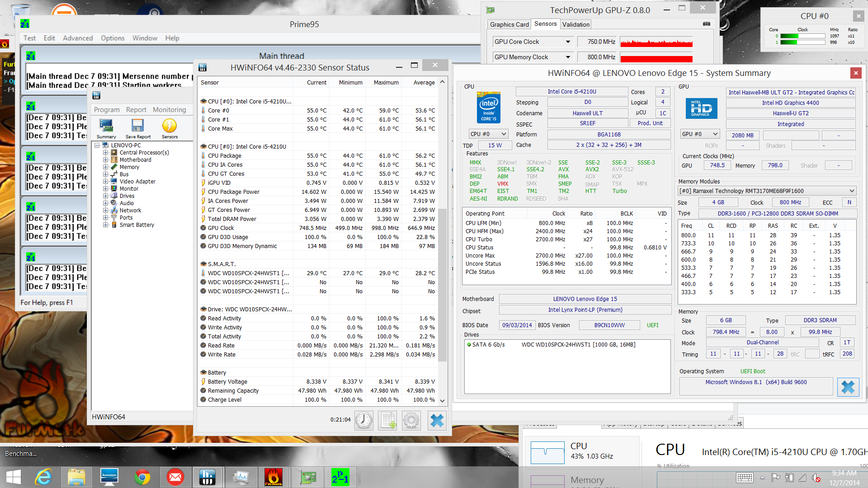The width and height of the screenshot is (868, 488).
Task: Select the Audio tree item
Action: point(127,203)
